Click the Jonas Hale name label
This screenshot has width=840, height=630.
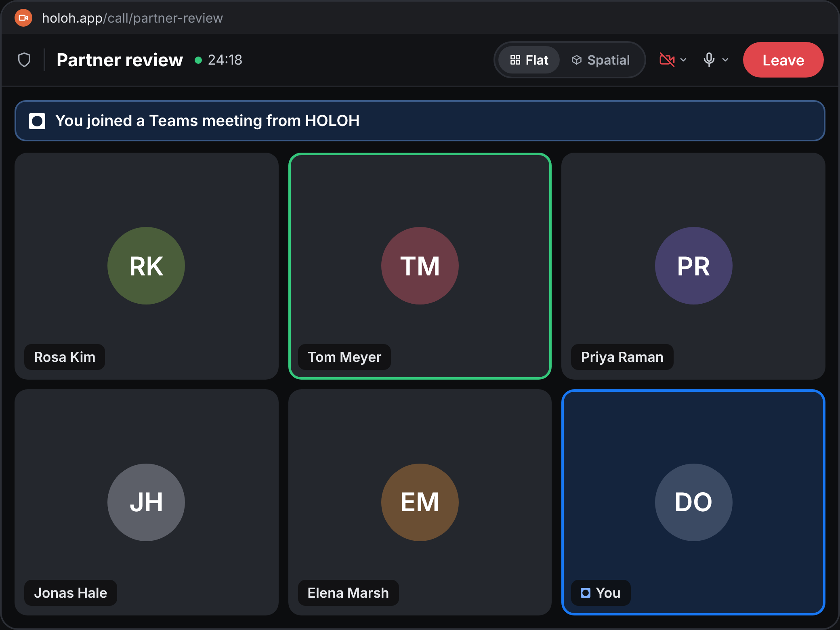point(71,593)
